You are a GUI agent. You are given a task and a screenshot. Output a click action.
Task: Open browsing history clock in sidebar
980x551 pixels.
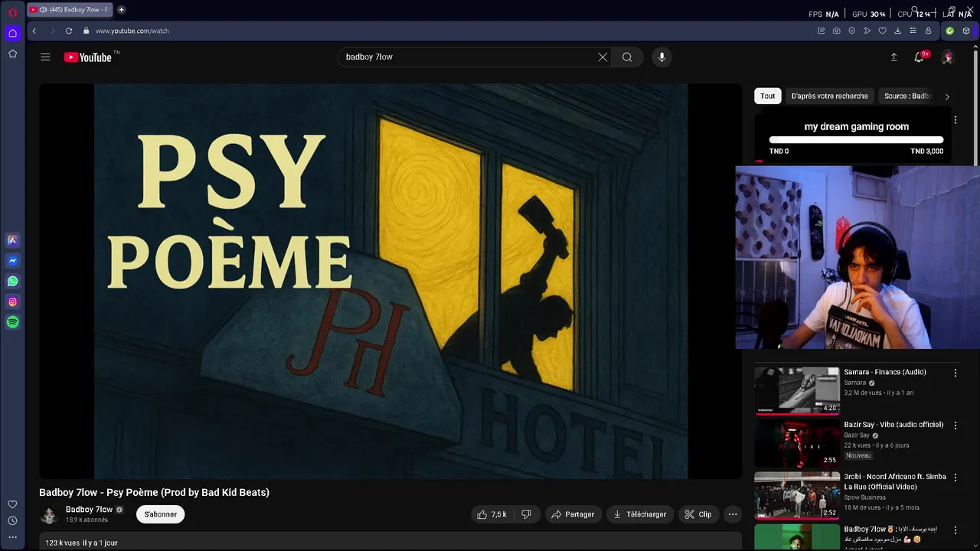click(12, 521)
